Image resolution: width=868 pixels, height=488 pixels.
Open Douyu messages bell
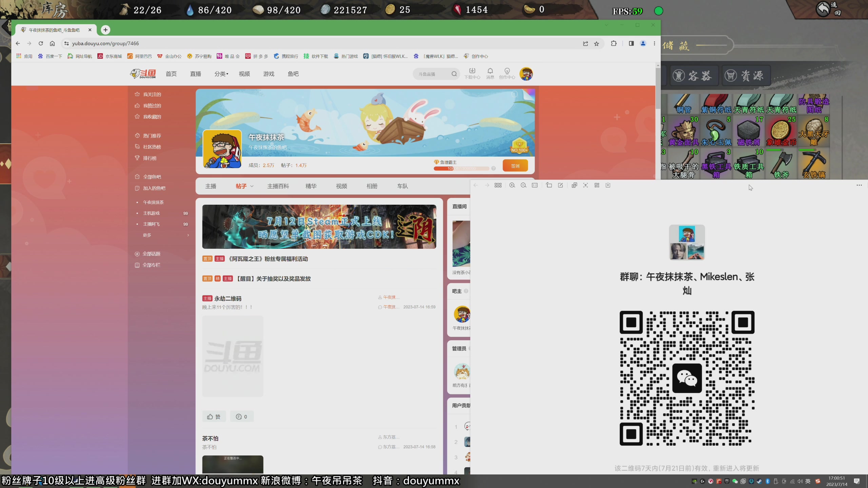click(490, 73)
